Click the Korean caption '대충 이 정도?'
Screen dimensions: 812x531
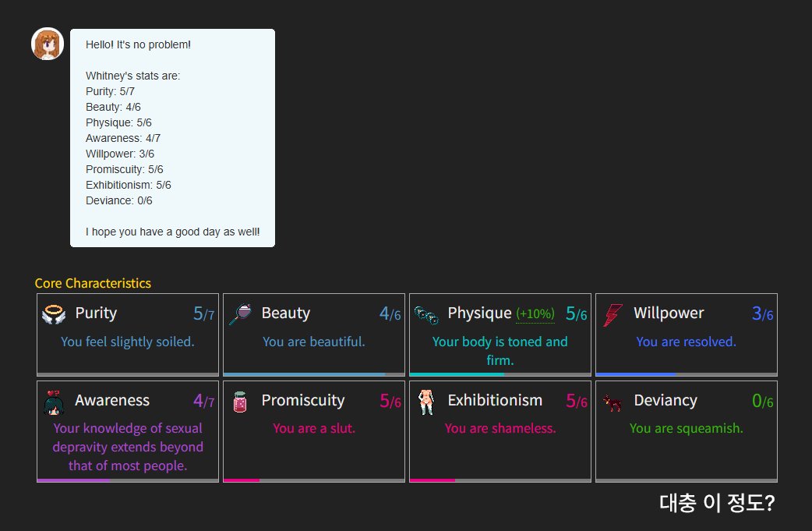click(717, 502)
